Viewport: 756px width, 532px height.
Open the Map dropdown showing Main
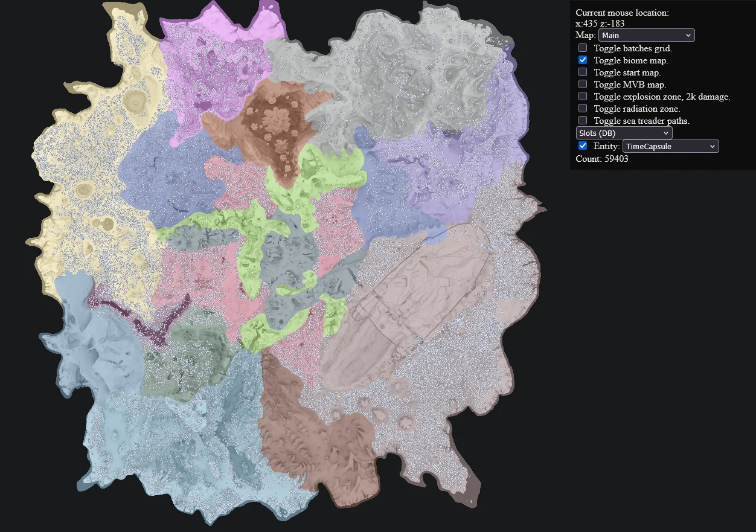tap(646, 35)
